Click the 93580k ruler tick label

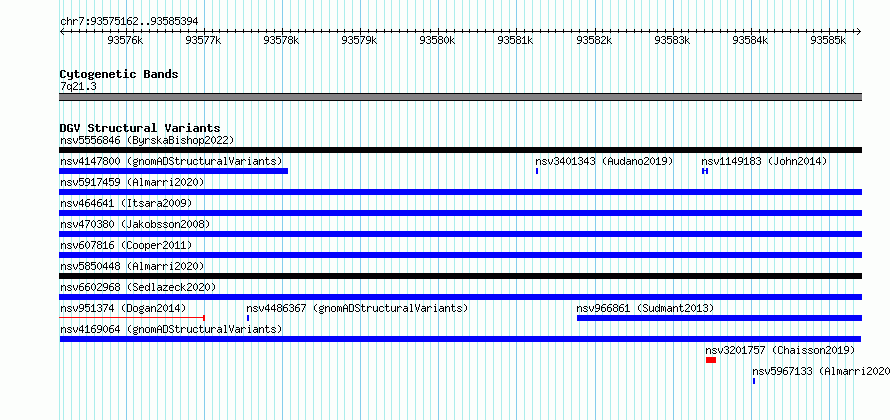point(437,40)
